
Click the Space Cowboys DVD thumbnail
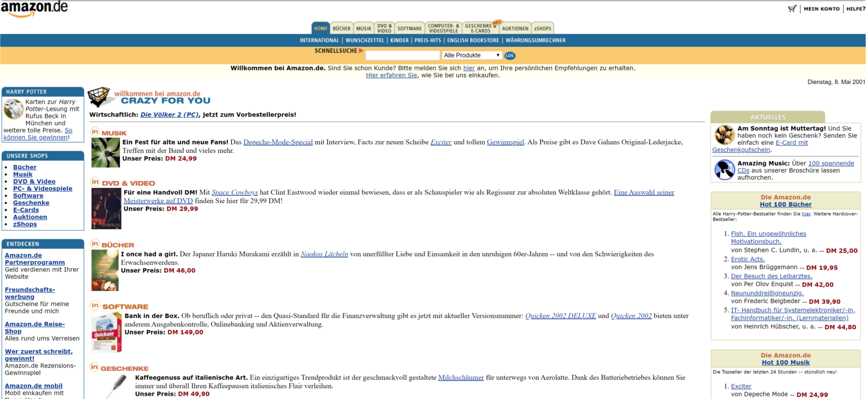pos(106,209)
